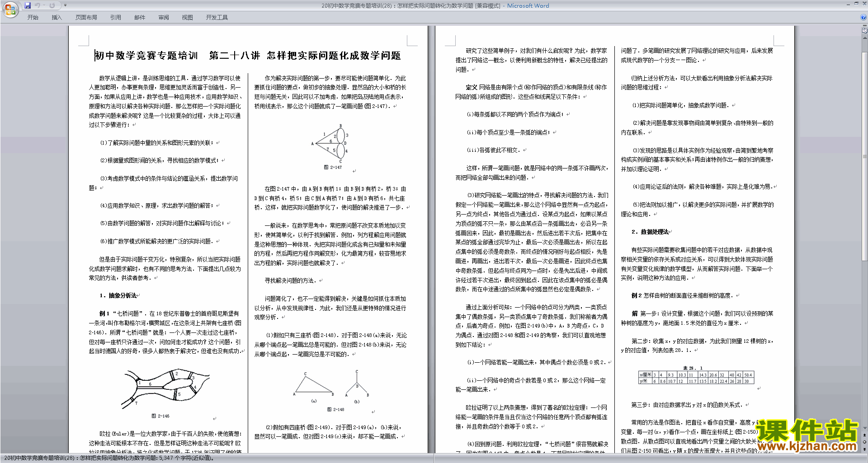The height and width of the screenshot is (463, 868).
Task: Click the caption 图 2-148
Action: [x=335, y=409]
